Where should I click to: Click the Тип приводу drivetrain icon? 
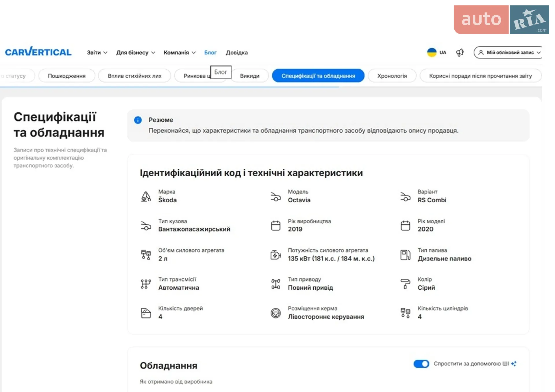pyautogui.click(x=276, y=284)
